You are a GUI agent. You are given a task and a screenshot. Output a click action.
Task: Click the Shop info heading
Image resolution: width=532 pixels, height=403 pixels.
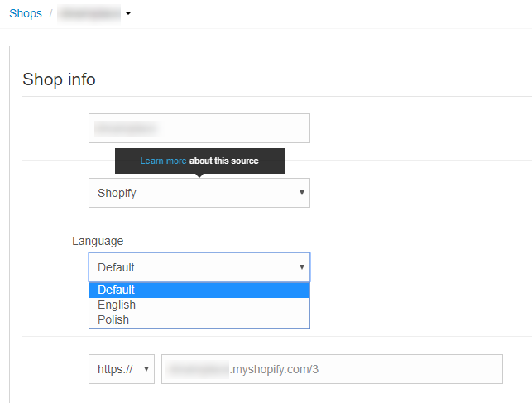[59, 79]
